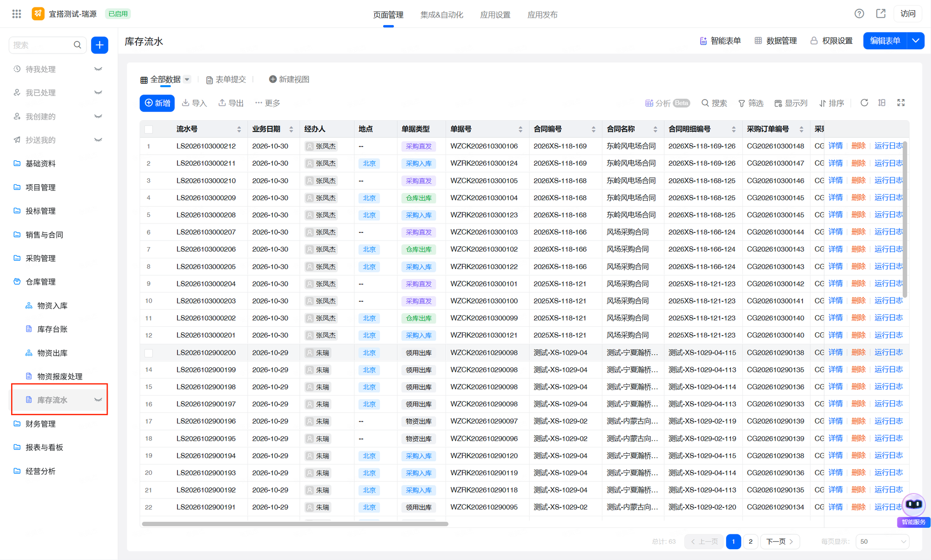This screenshot has height=560, width=931.
Task: Open 物资入库 in the sidebar
Action: coord(52,306)
